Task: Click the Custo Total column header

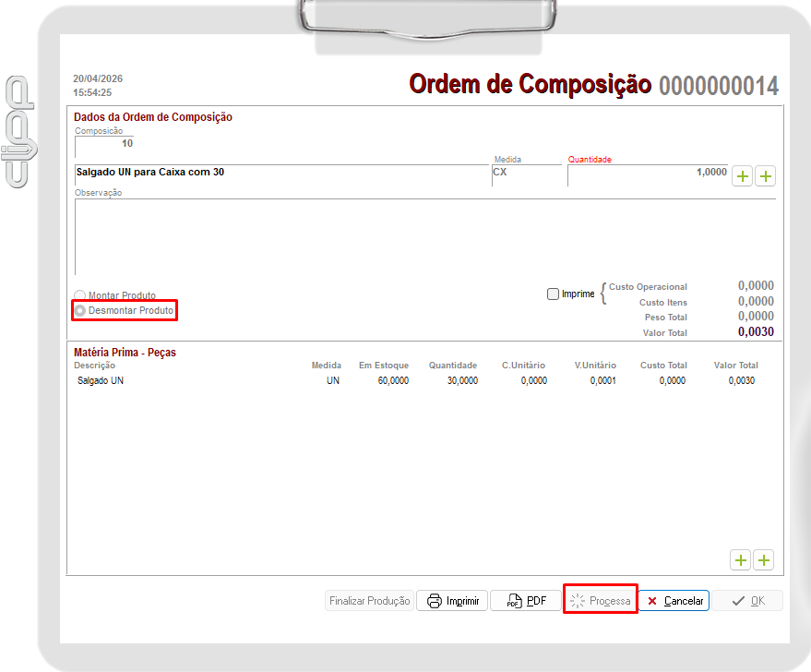Action: [x=663, y=366]
